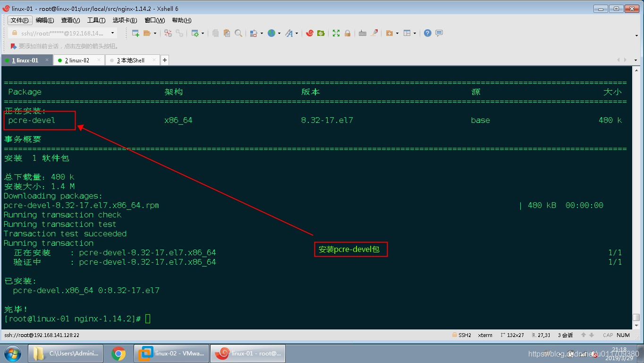Close the 3 本地Shell tab

[154, 60]
